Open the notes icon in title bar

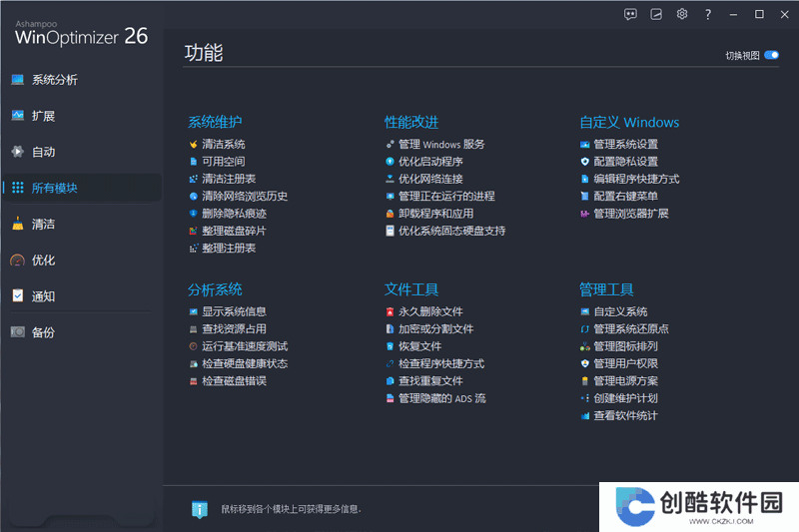pyautogui.click(x=656, y=14)
